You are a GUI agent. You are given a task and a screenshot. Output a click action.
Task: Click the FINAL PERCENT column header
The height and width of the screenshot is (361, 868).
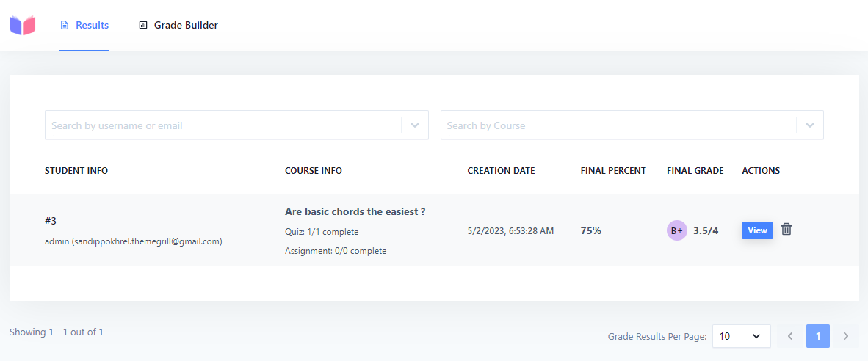coord(613,171)
